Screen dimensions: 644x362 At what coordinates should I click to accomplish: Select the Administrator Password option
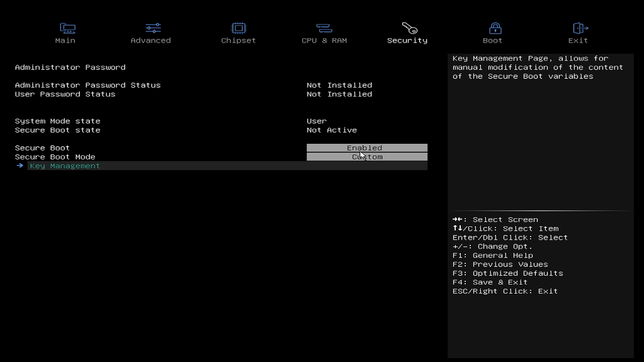tap(70, 67)
